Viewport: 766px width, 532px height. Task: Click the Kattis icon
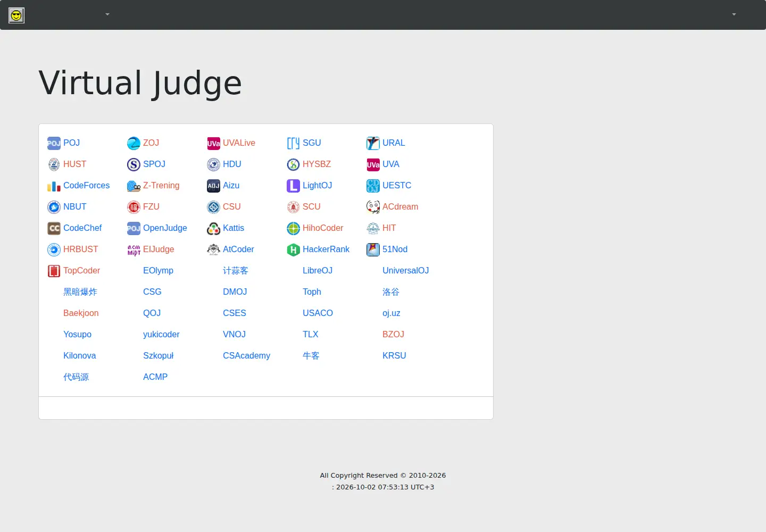click(213, 228)
